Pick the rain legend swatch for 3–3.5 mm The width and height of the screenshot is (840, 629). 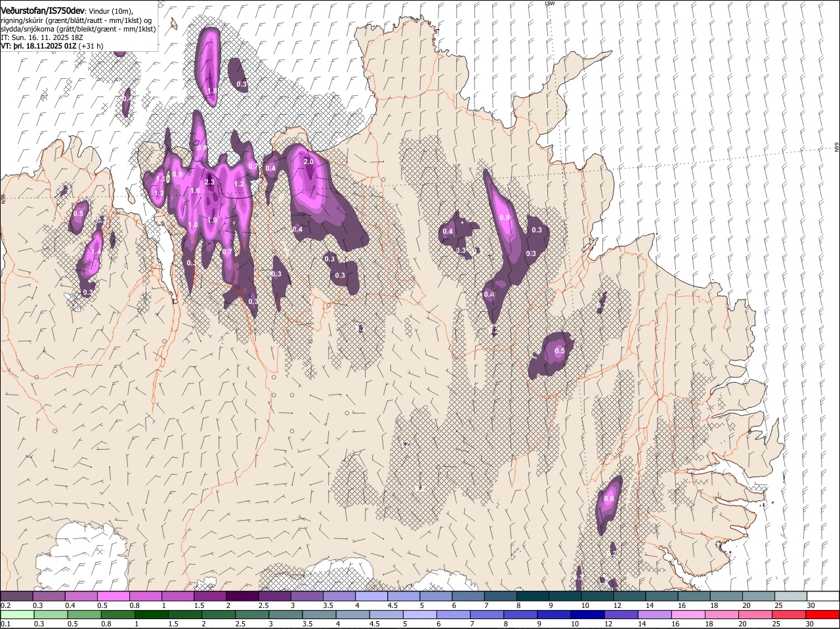coord(286,615)
